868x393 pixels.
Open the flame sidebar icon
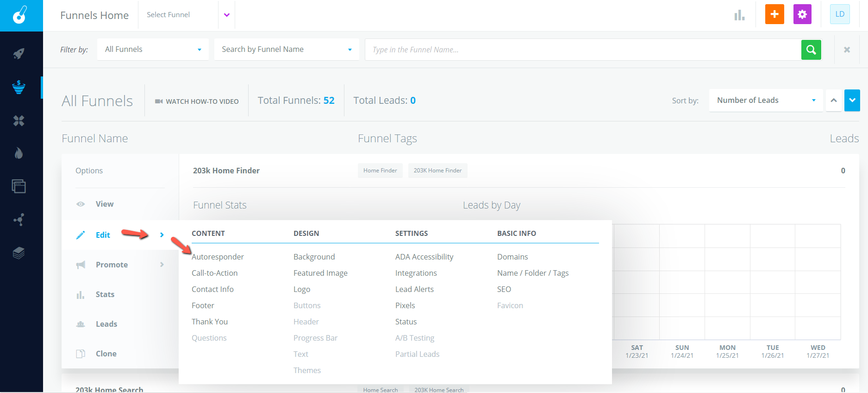[19, 153]
